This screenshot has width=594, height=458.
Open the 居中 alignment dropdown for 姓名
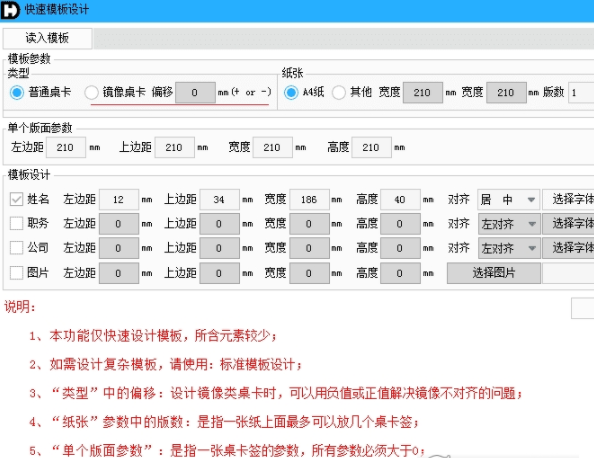(508, 199)
